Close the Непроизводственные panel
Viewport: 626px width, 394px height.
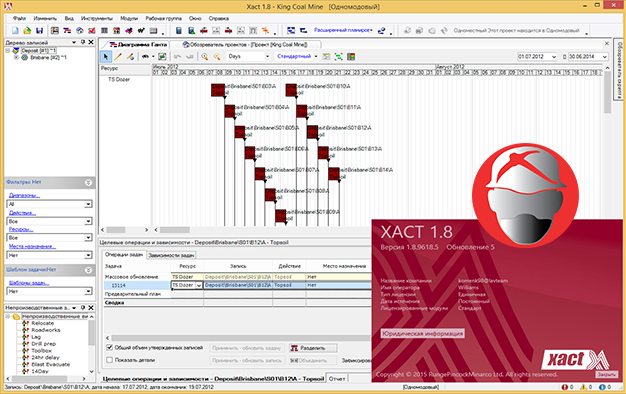(91, 308)
